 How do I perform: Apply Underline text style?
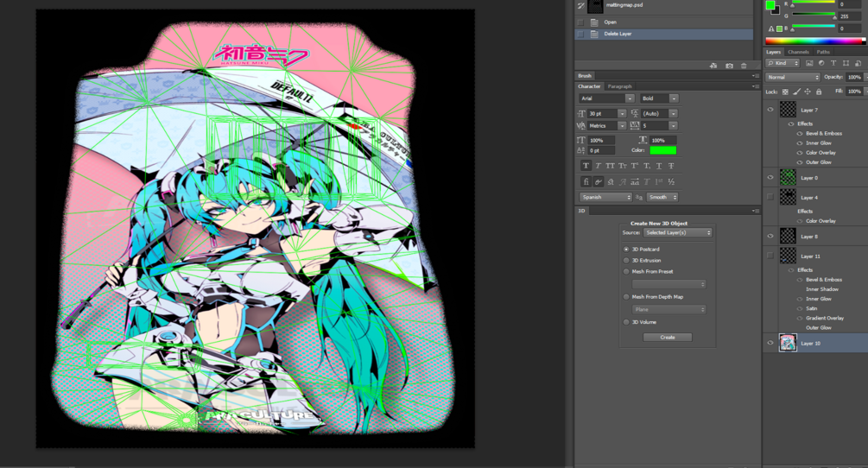[659, 166]
